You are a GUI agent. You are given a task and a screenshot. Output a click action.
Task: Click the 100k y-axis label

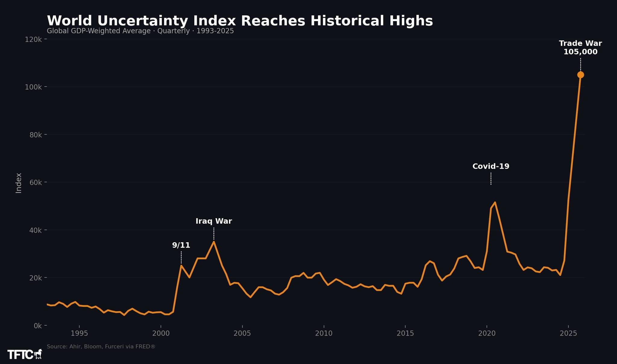33,87
